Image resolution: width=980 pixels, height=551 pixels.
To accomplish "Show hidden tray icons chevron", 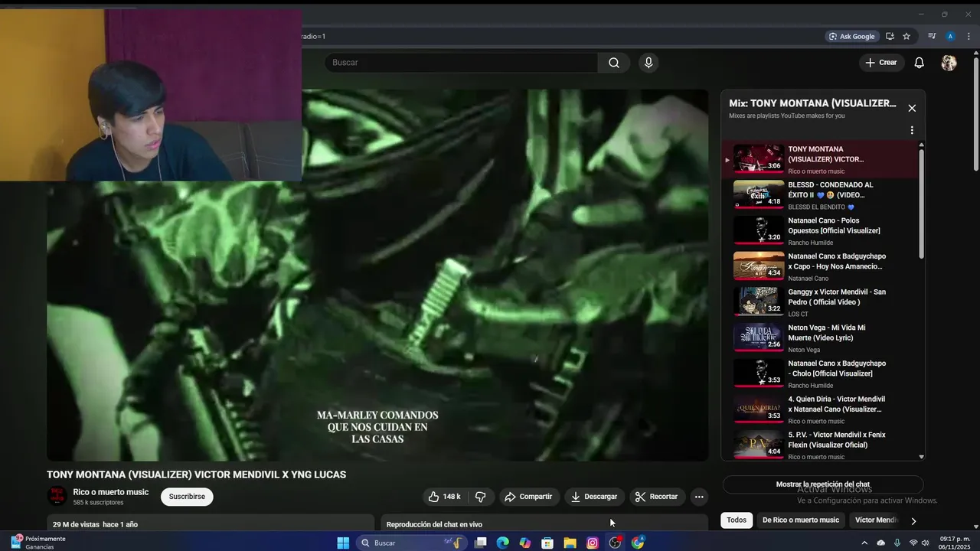I will coord(864,543).
